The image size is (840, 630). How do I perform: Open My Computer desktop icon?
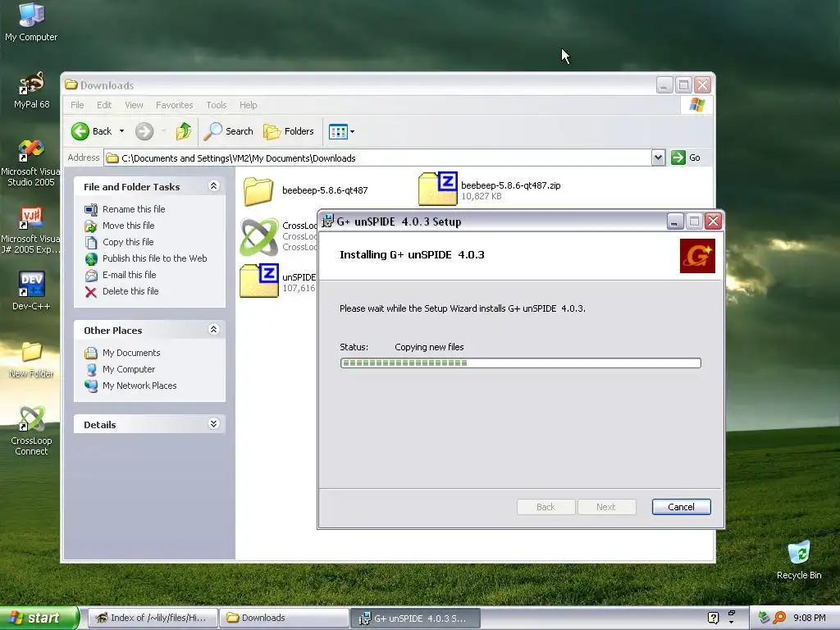(31, 22)
